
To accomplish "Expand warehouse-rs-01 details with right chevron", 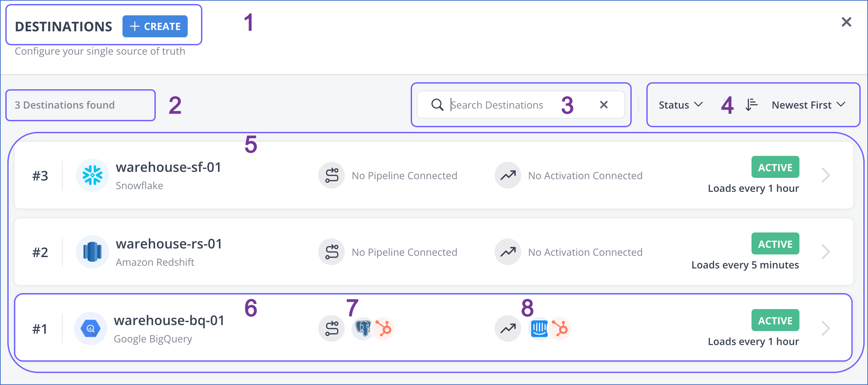I will pyautogui.click(x=825, y=251).
